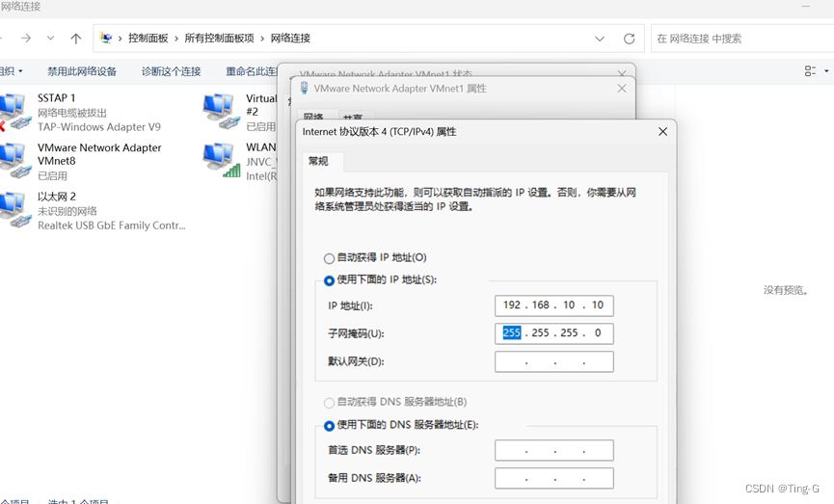Click the SSTAP 1 name text
This screenshot has height=504, width=834.
pyautogui.click(x=56, y=98)
